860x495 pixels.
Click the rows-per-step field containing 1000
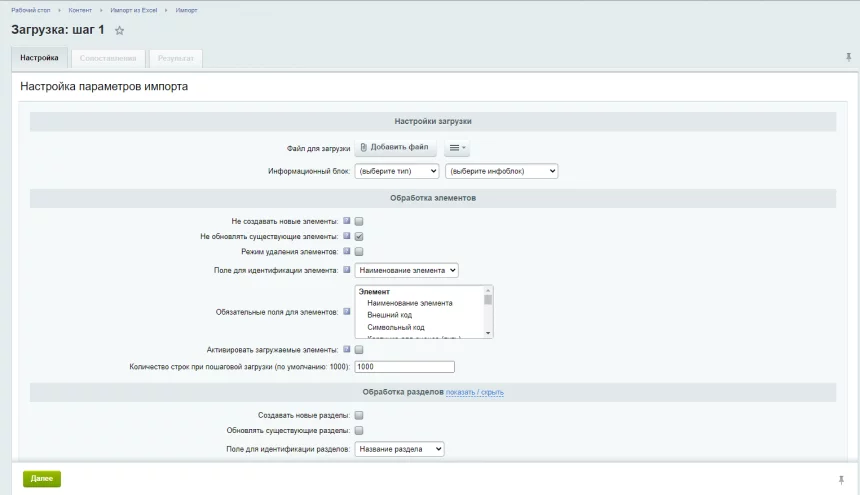point(404,366)
